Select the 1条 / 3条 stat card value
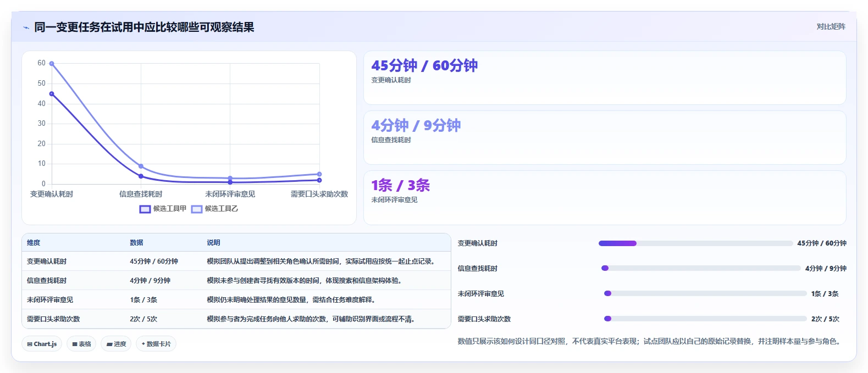The width and height of the screenshot is (868, 373). pyautogui.click(x=401, y=185)
